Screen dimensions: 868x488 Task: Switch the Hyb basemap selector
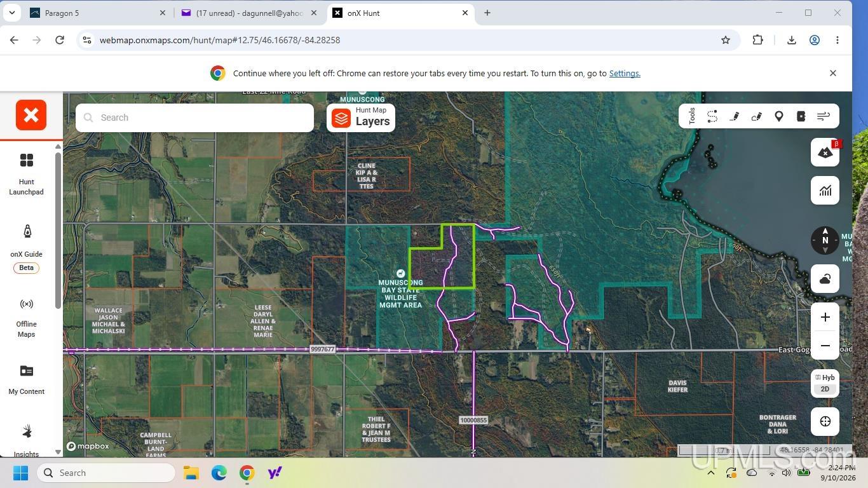coord(825,377)
